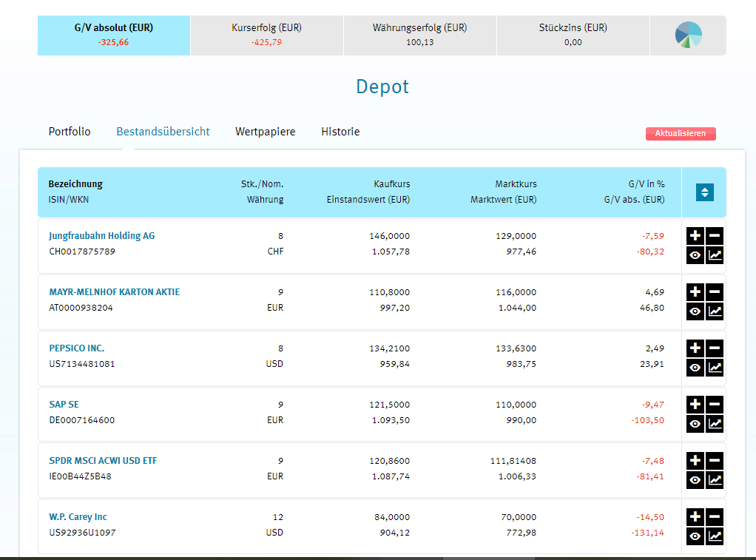Click ISIN CH0017875789
756x560 pixels.
point(82,252)
